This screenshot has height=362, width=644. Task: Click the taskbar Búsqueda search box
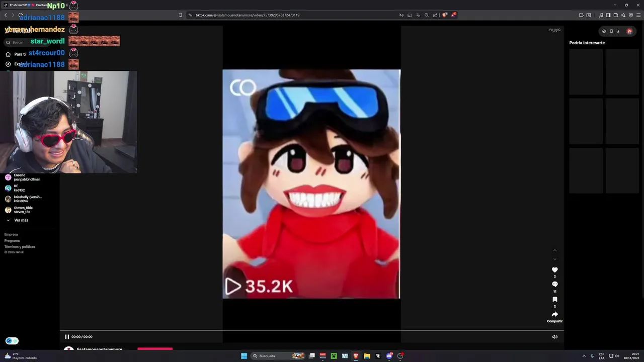[x=278, y=356]
